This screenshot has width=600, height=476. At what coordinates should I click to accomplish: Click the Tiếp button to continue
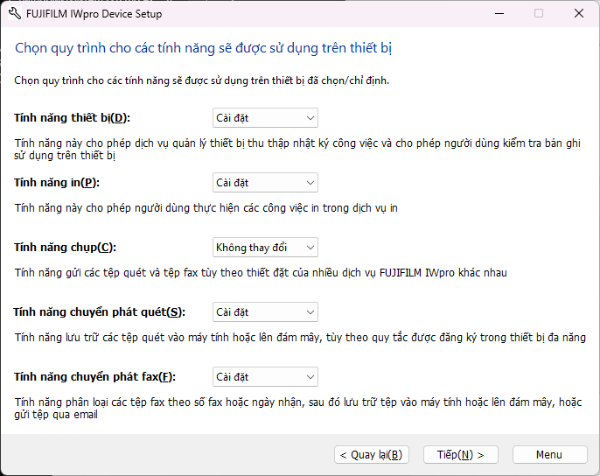[461, 455]
